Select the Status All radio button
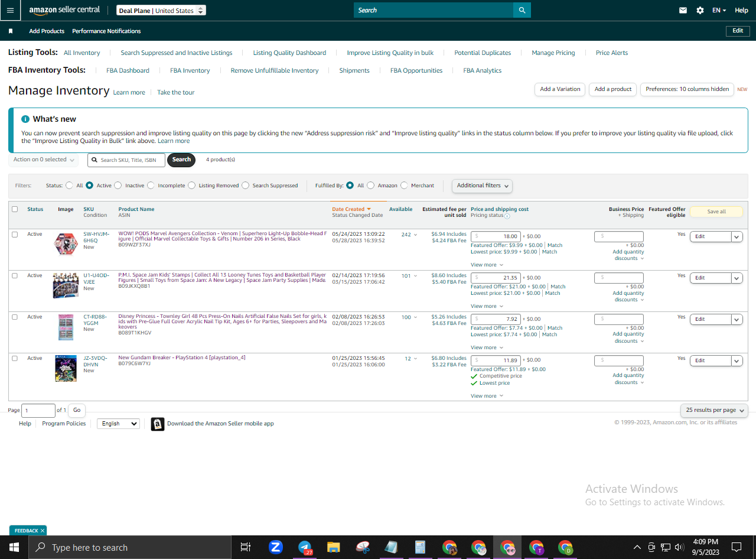The height and width of the screenshot is (559, 756). (x=69, y=186)
